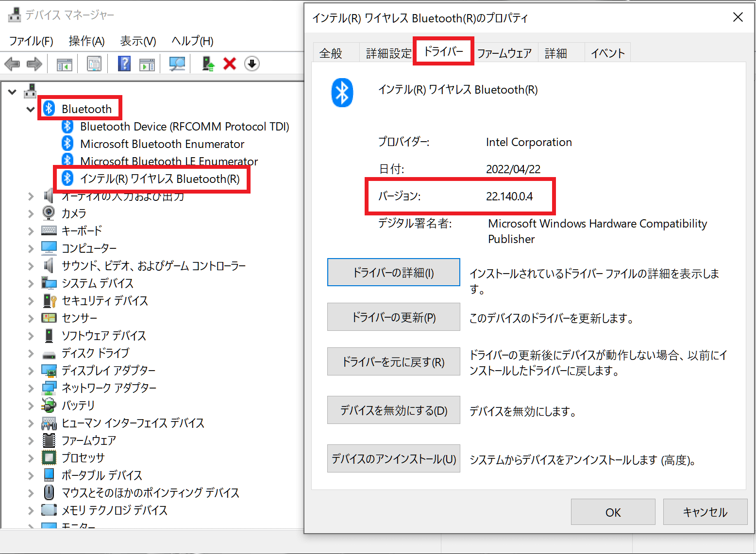
Task: Expand the ファームウェア category
Action: (31, 440)
